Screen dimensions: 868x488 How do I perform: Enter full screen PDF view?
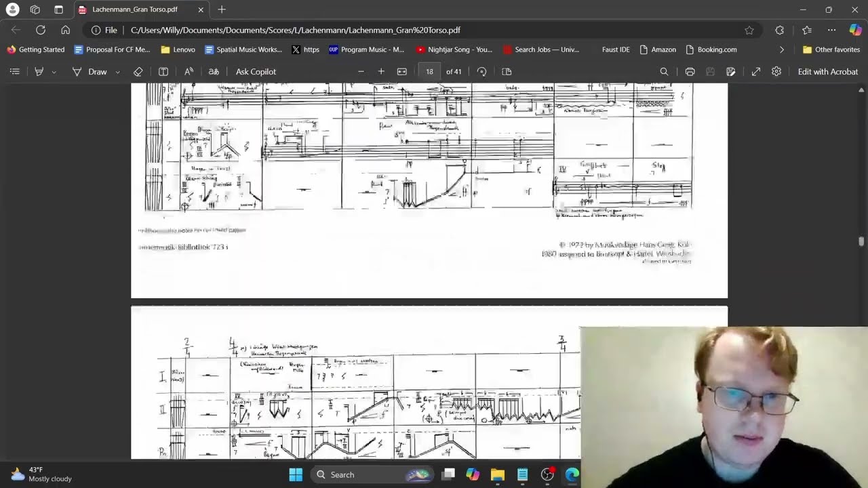pyautogui.click(x=756, y=71)
